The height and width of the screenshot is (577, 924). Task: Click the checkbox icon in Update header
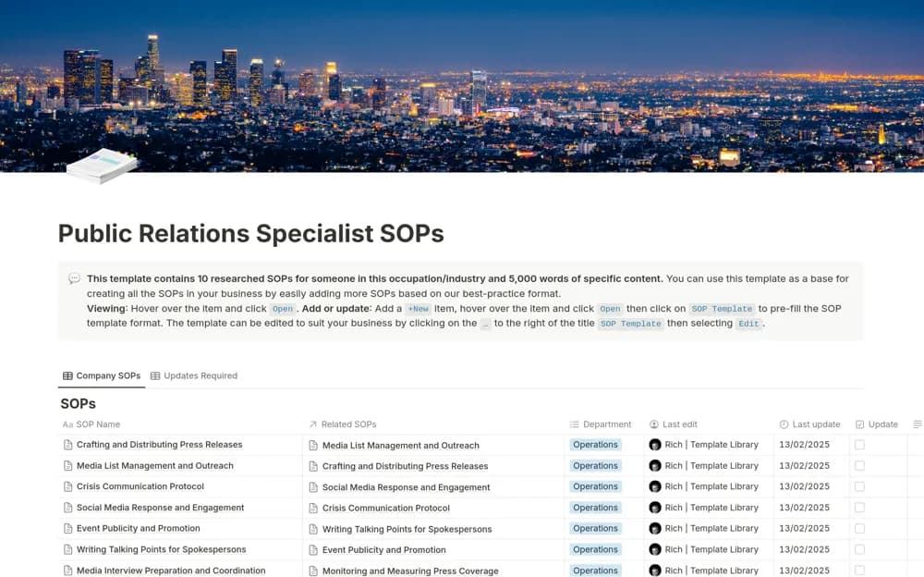pyautogui.click(x=859, y=424)
